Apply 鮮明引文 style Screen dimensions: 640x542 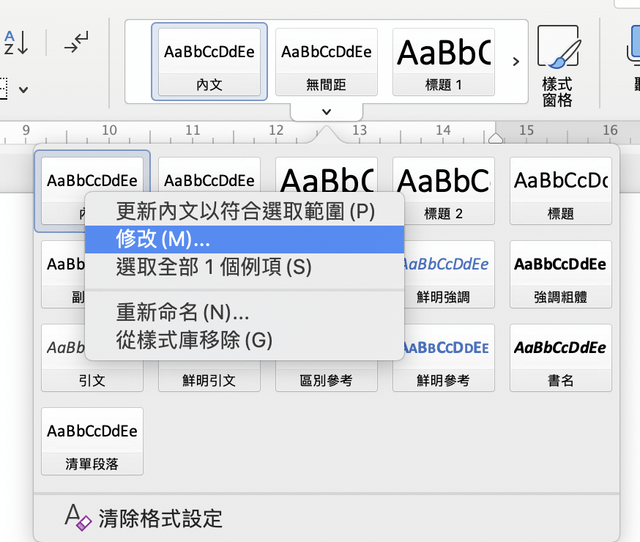click(x=209, y=376)
